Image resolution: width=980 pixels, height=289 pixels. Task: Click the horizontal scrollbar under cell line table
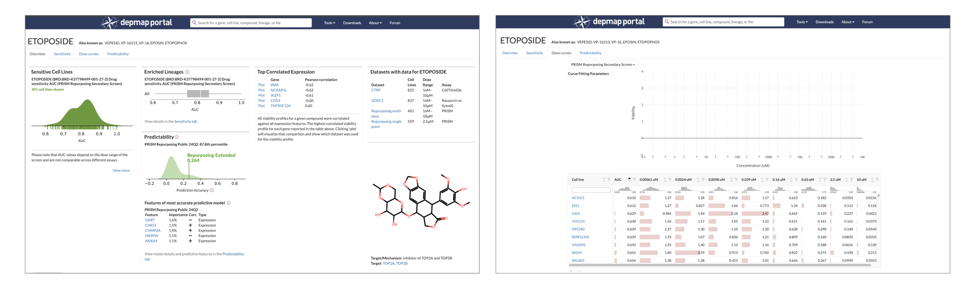(x=719, y=265)
